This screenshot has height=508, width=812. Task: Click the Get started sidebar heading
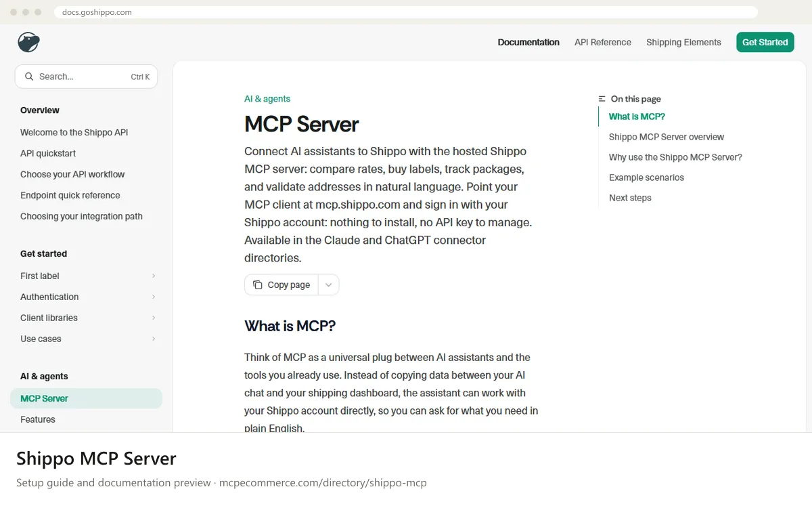coord(43,254)
